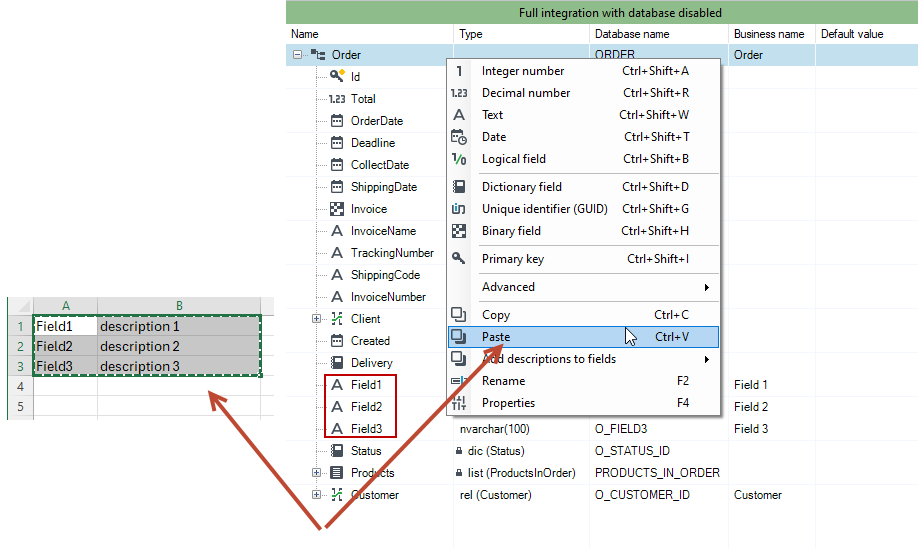Choose Logical field in context menu
The height and width of the screenshot is (548, 918).
point(583,159)
